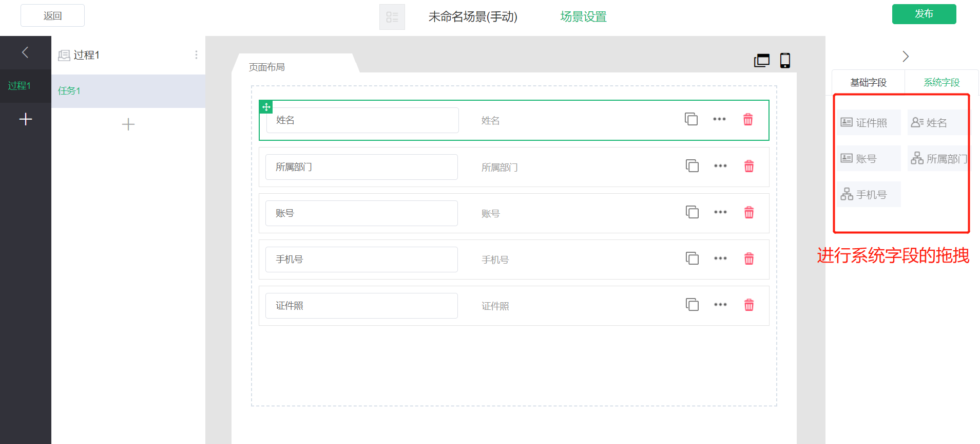Open more options for the 手机号 row
980x444 pixels.
[x=720, y=258]
